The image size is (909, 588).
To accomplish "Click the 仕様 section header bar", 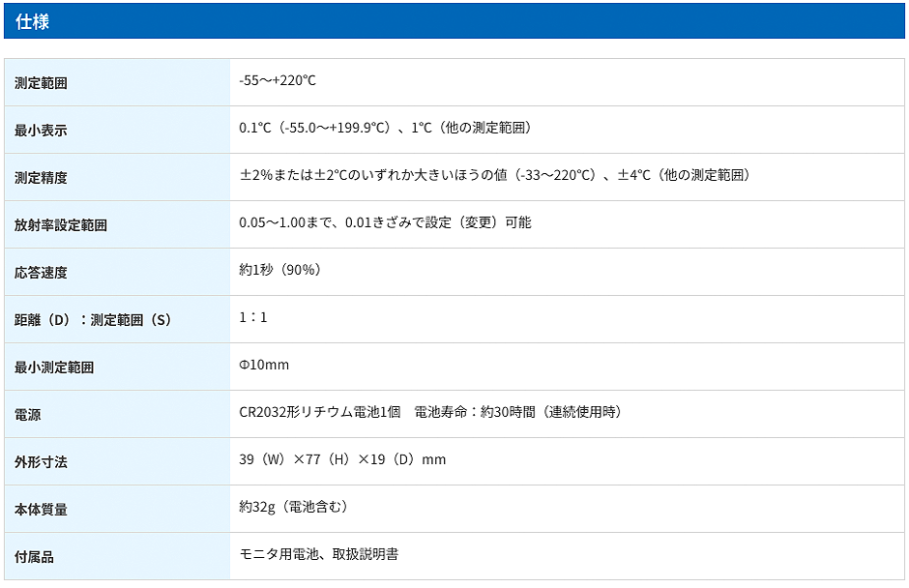I will (x=454, y=21).
